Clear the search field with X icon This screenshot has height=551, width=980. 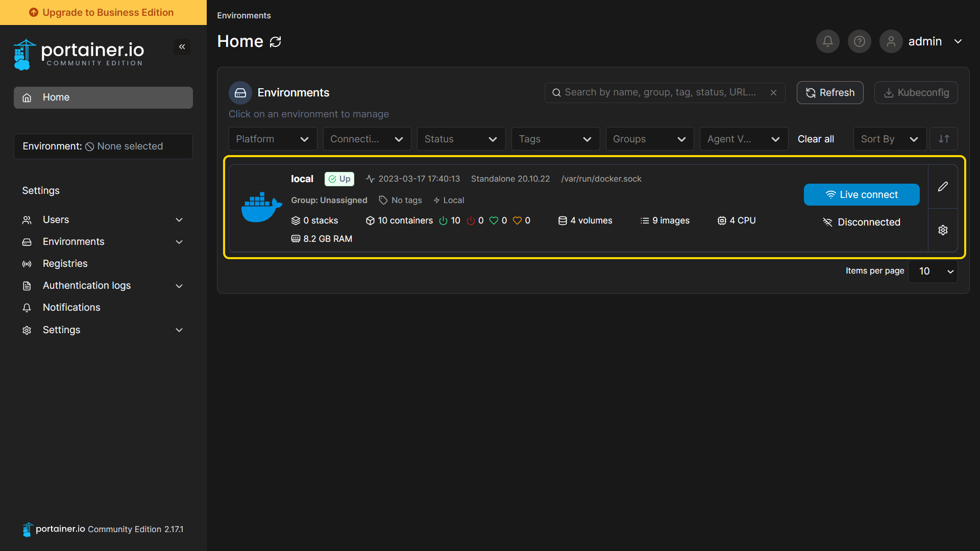pos(774,92)
